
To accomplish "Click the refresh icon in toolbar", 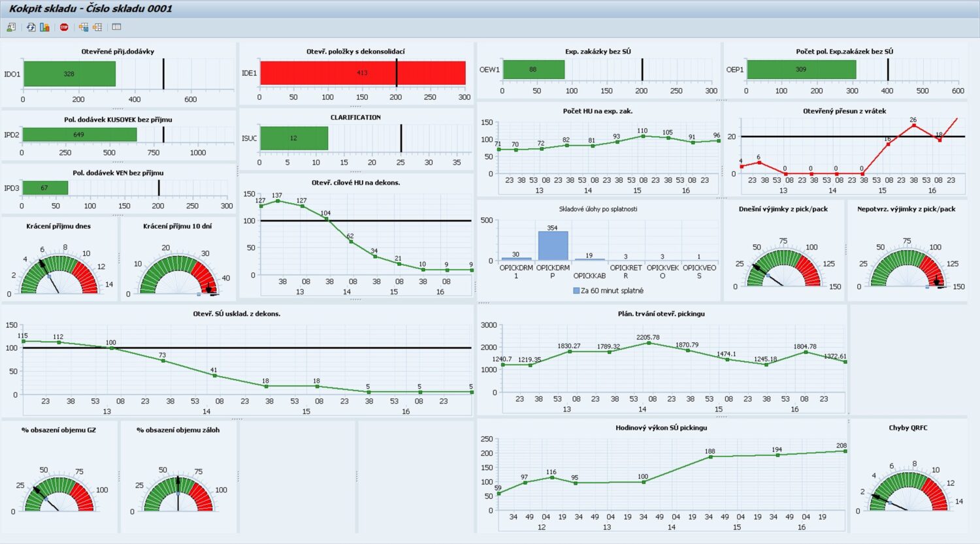I will 31,27.
